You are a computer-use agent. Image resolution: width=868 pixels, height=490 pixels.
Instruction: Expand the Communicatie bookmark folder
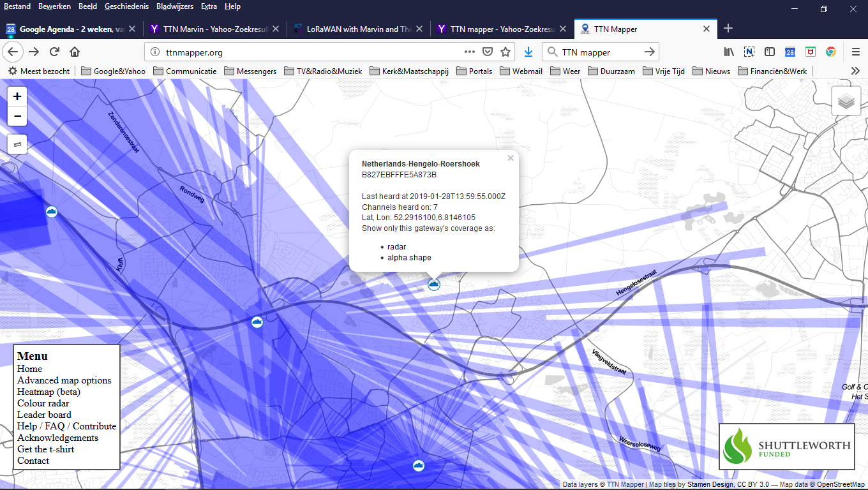tap(185, 71)
